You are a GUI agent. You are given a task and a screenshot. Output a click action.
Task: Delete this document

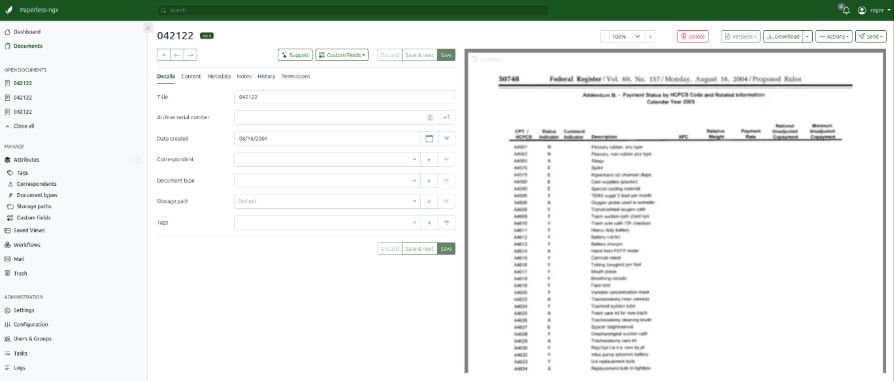693,37
